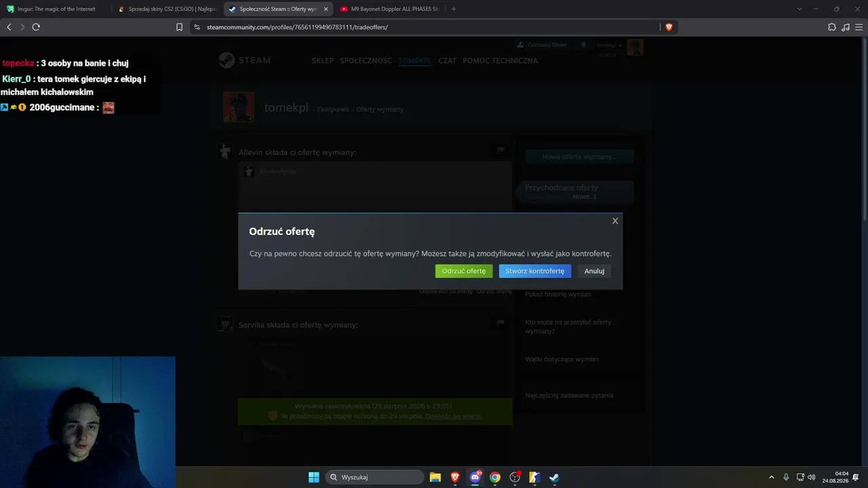This screenshot has height=488, width=868.
Task: Open the browser extensions puzzle icon
Action: [x=832, y=27]
